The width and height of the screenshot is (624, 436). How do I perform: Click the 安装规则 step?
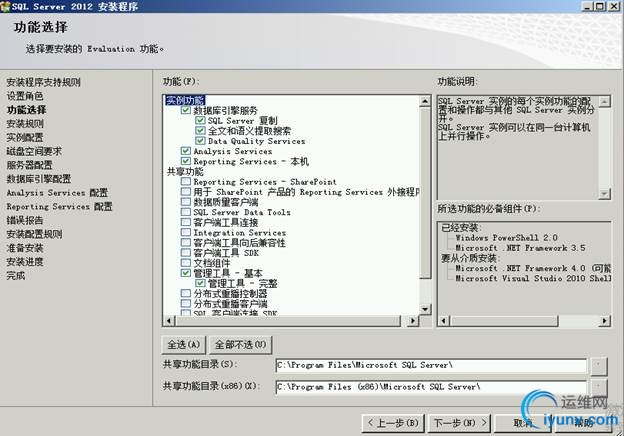[25, 124]
